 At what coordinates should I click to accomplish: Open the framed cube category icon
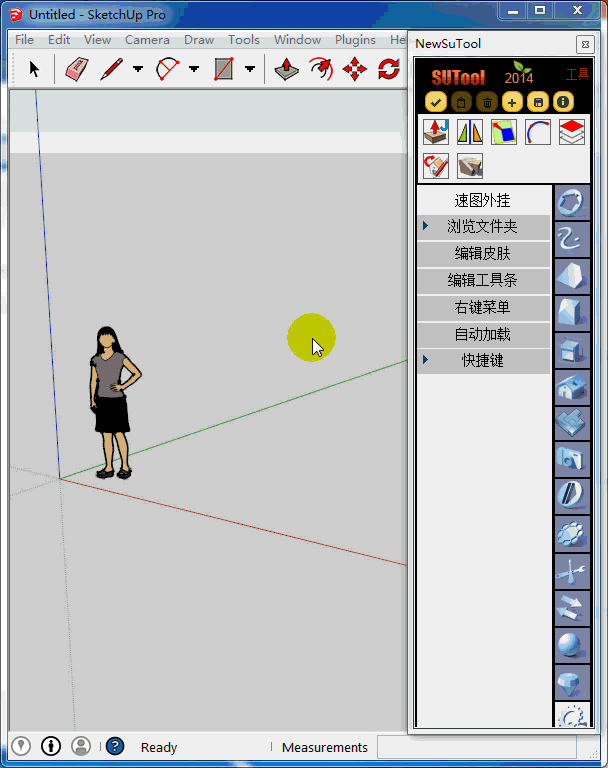[x=572, y=350]
